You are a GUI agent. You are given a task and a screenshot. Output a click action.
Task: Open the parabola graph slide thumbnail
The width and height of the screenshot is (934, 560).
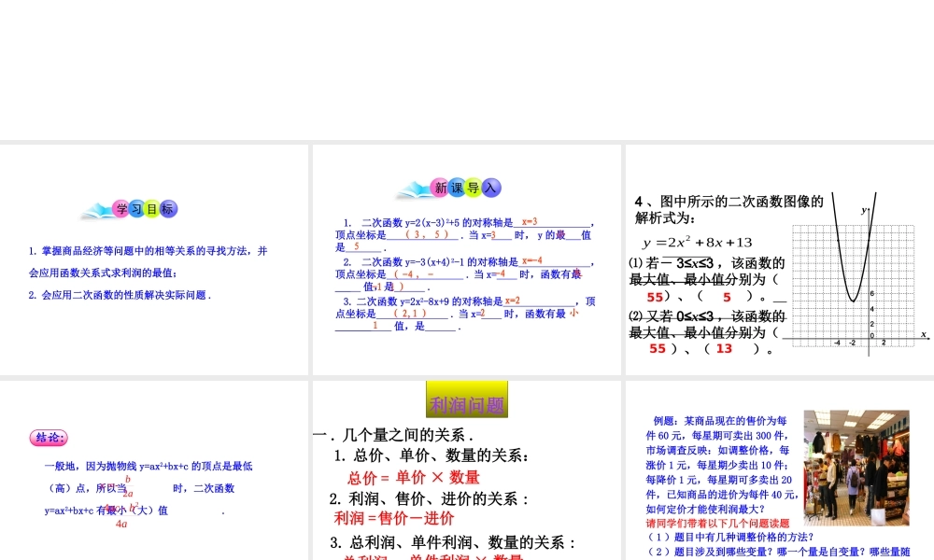(x=780, y=259)
